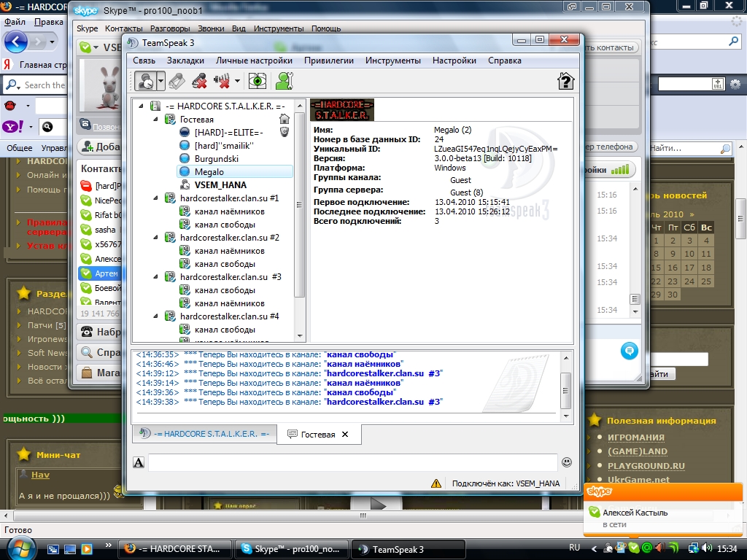
Task: Click RU language indicator in taskbar
Action: 575,547
